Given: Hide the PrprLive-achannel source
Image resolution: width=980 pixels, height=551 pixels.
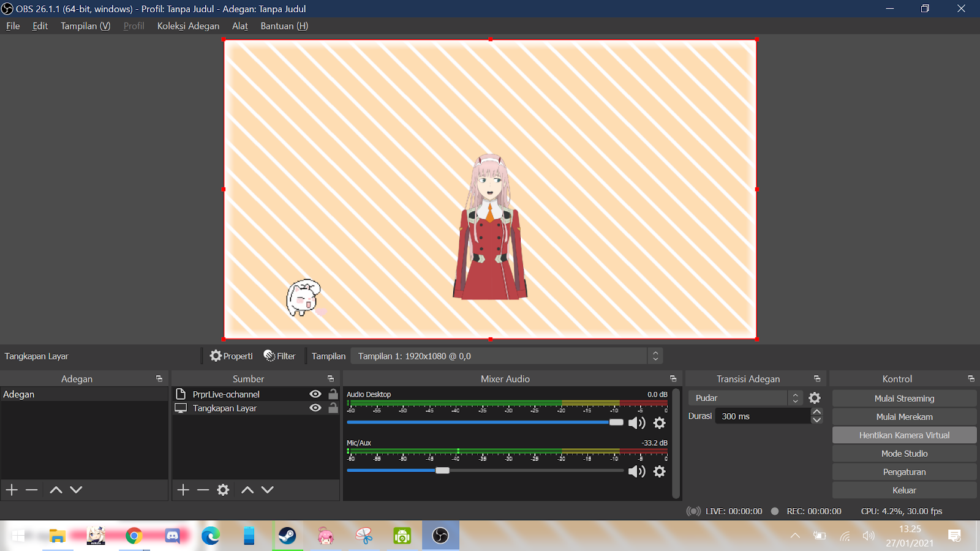Looking at the screenshot, I should (x=315, y=394).
